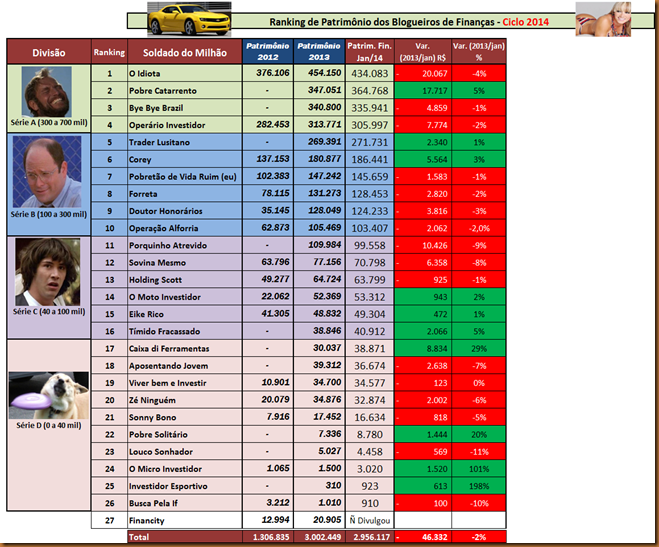Select the Série A bearded man picture

tap(50, 91)
